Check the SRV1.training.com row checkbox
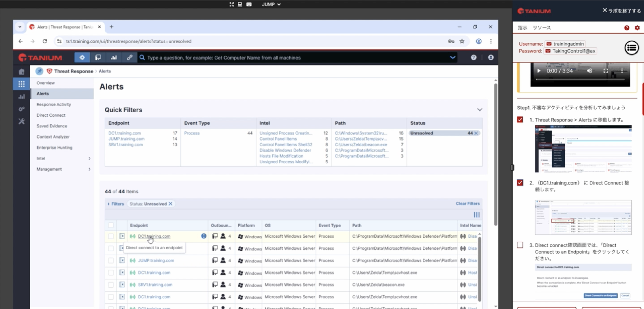644x309 pixels. click(111, 285)
